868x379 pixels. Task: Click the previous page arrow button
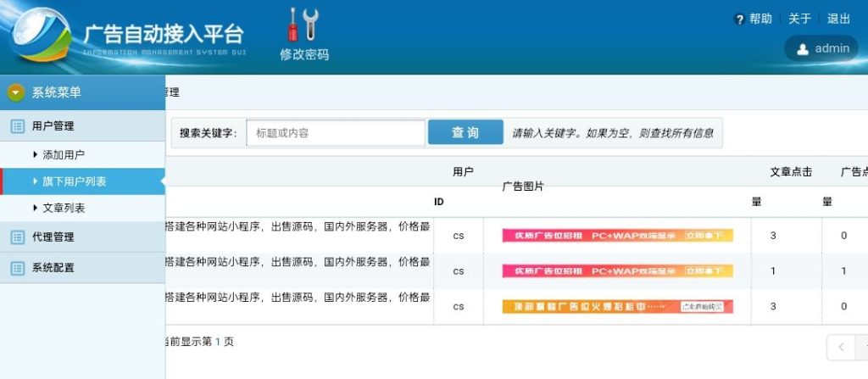tap(841, 347)
